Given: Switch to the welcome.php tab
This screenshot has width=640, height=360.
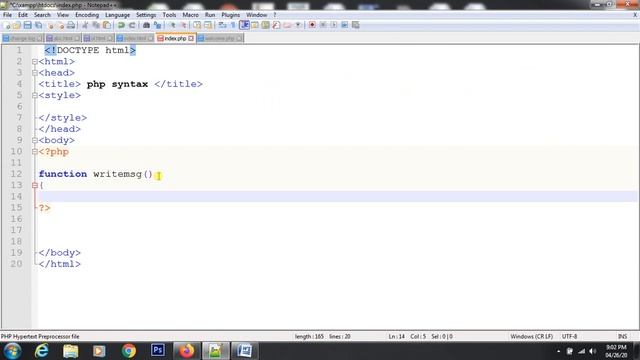Looking at the screenshot, I should [219, 38].
